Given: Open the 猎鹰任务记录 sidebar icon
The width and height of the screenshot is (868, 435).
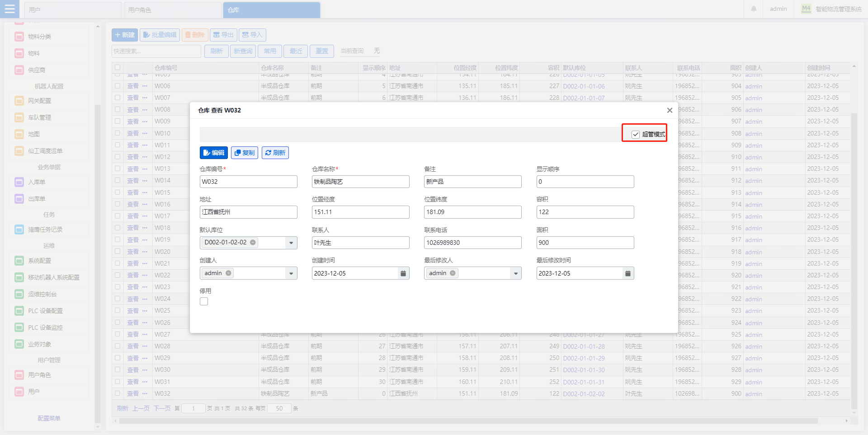Looking at the screenshot, I should [x=19, y=229].
